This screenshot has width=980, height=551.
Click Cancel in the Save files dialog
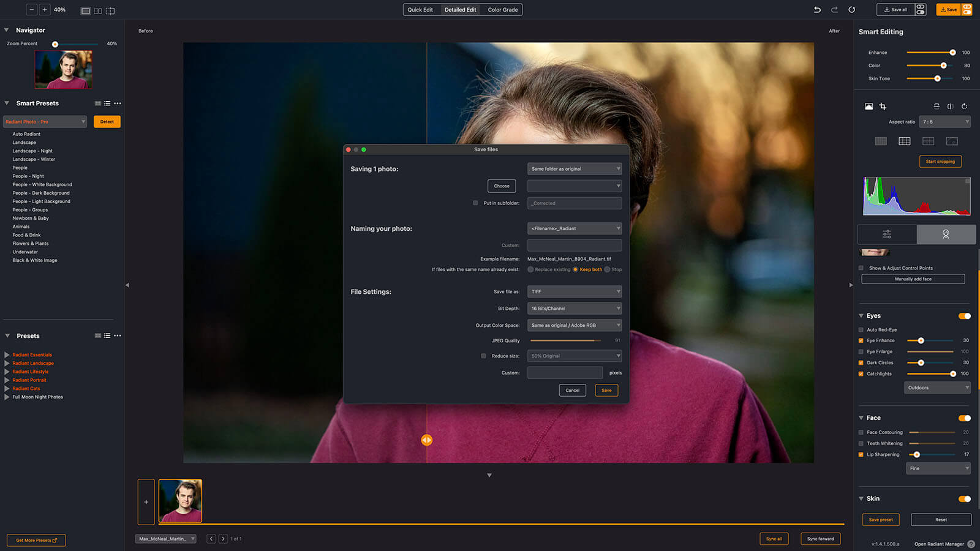click(x=572, y=391)
